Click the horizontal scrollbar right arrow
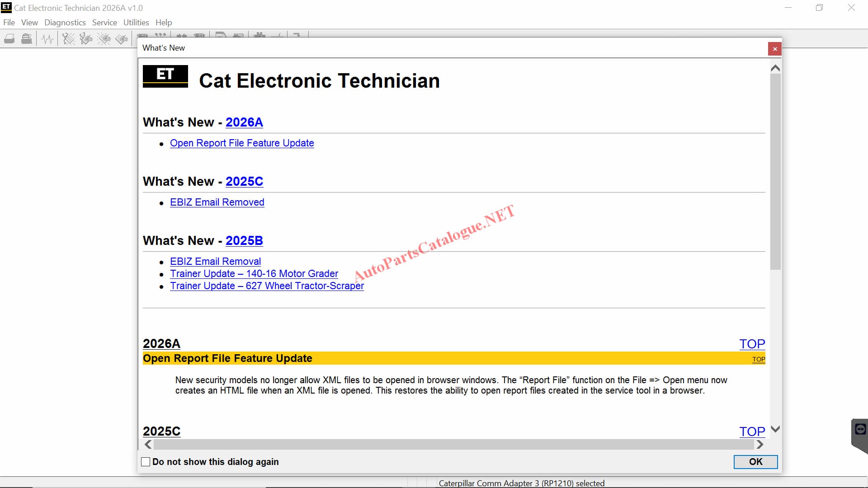868x488 pixels. click(x=760, y=445)
